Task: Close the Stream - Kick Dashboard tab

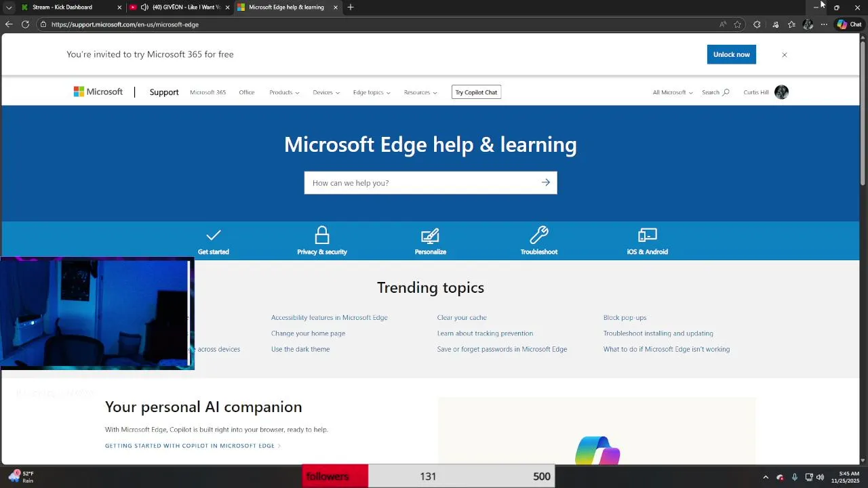Action: click(120, 7)
